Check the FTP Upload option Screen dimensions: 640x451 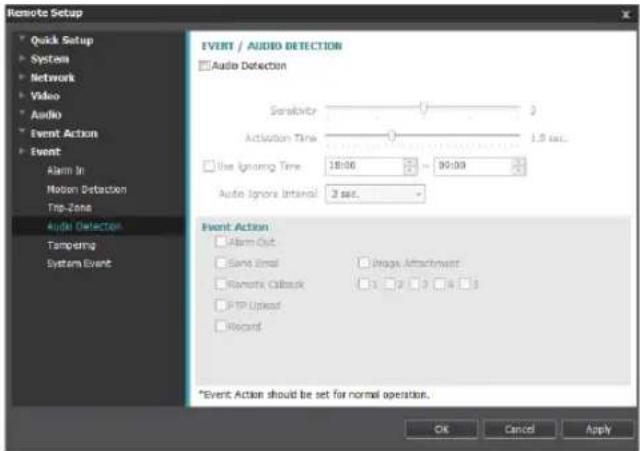pos(220,305)
